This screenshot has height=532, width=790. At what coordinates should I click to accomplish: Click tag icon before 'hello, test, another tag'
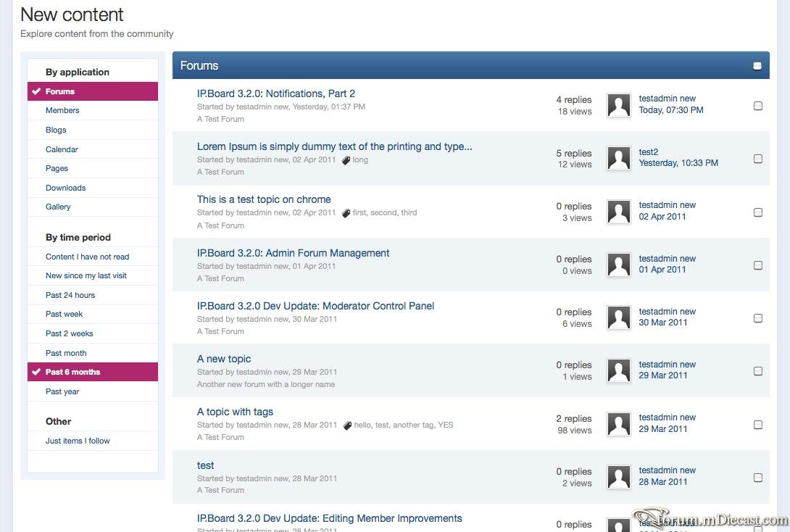pos(347,425)
